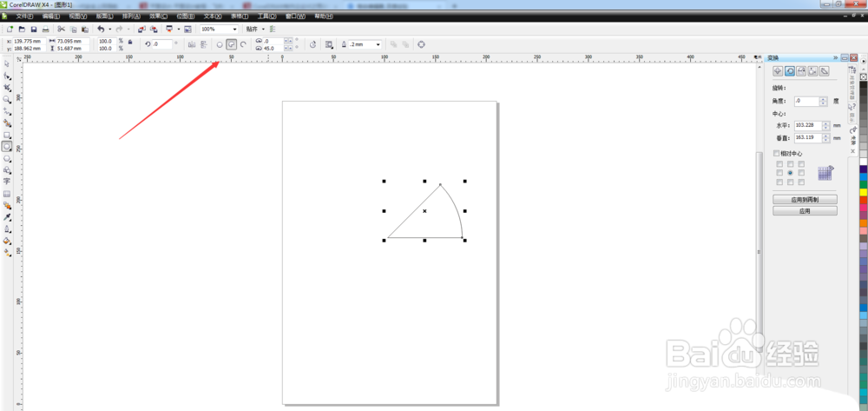
Task: Open the 排列(A) menu
Action: (x=131, y=17)
